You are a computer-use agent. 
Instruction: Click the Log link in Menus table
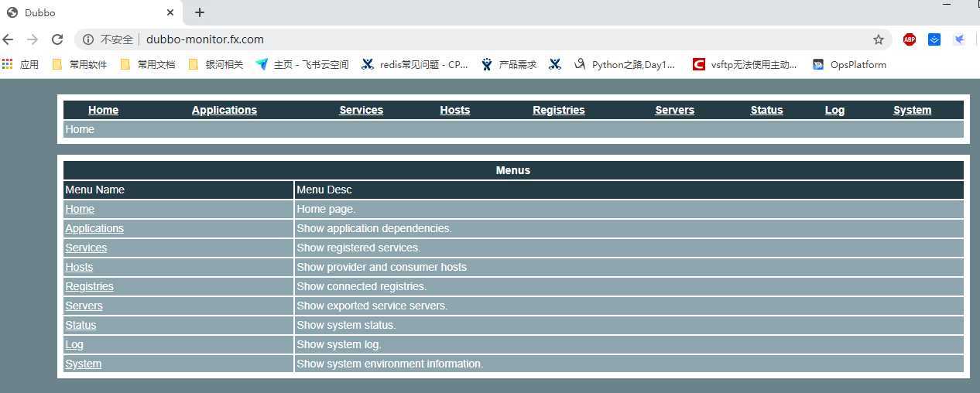click(74, 344)
